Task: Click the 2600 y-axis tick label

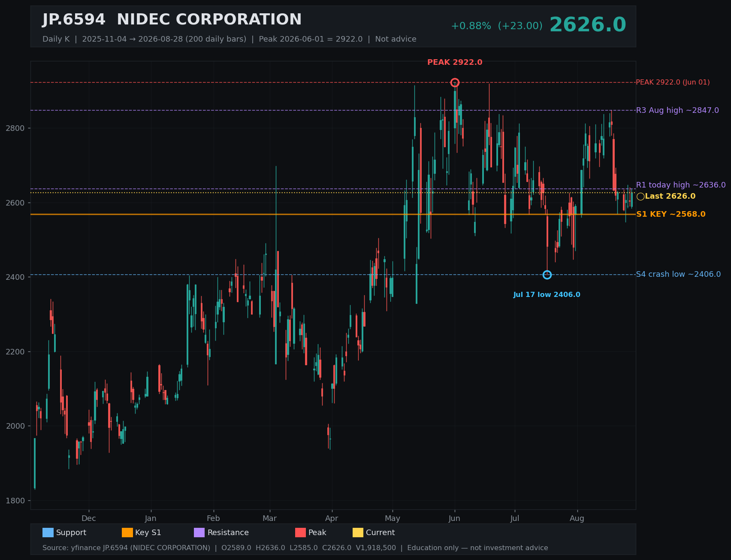Action: coord(16,203)
